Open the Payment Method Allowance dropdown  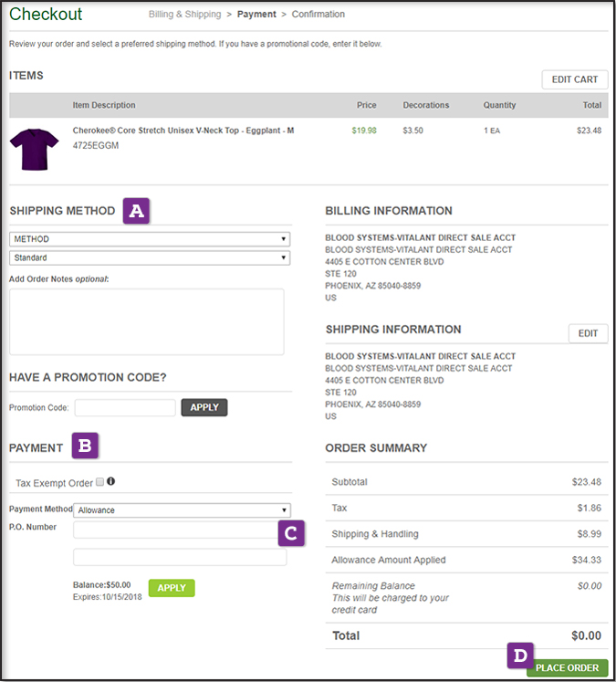pyautogui.click(x=182, y=510)
